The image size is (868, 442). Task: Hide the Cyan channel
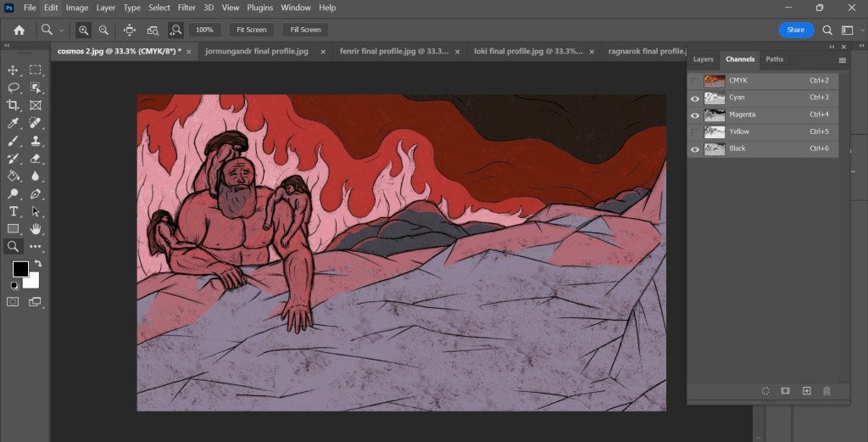(695, 98)
